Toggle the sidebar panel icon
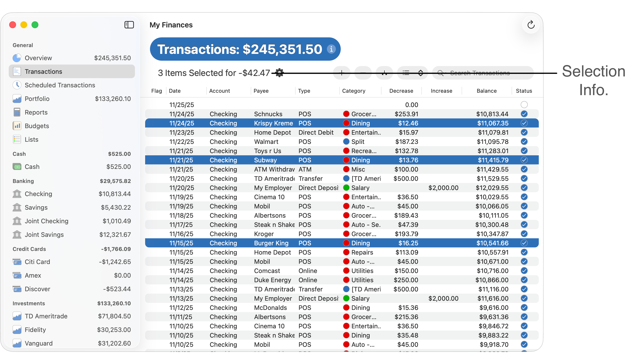Viewport: 631px width, 364px height. [x=129, y=25]
